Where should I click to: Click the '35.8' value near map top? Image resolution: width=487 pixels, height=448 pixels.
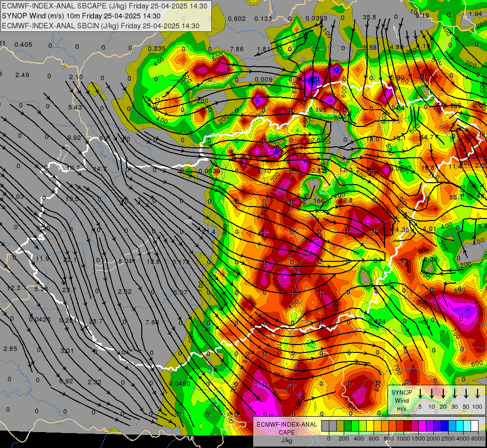point(369,17)
